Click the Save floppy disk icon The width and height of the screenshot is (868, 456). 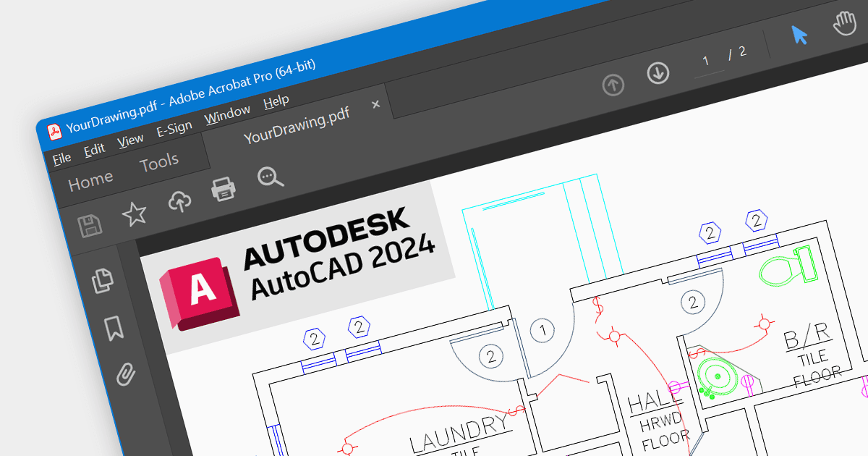(90, 227)
